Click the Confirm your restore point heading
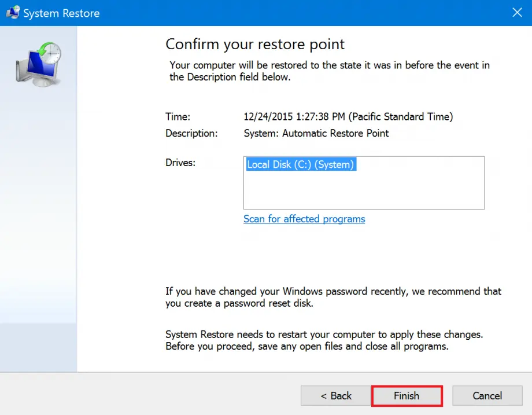This screenshot has height=415, width=532. point(255,44)
